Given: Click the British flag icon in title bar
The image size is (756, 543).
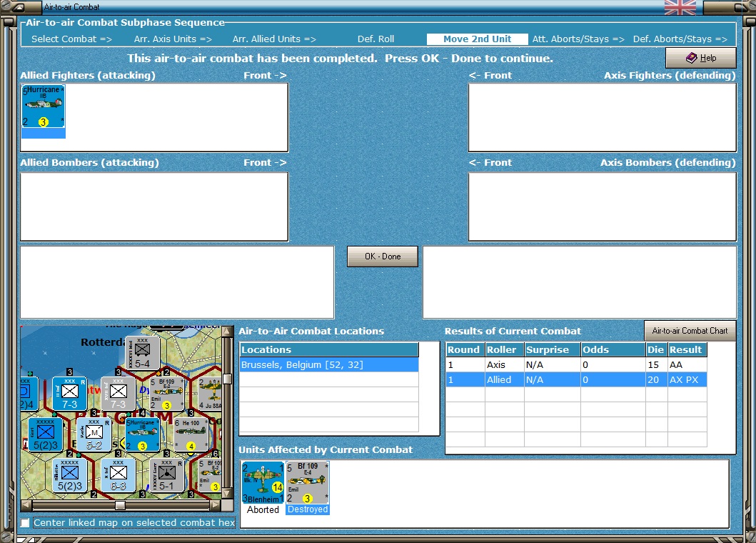Looking at the screenshot, I should click(x=680, y=7).
